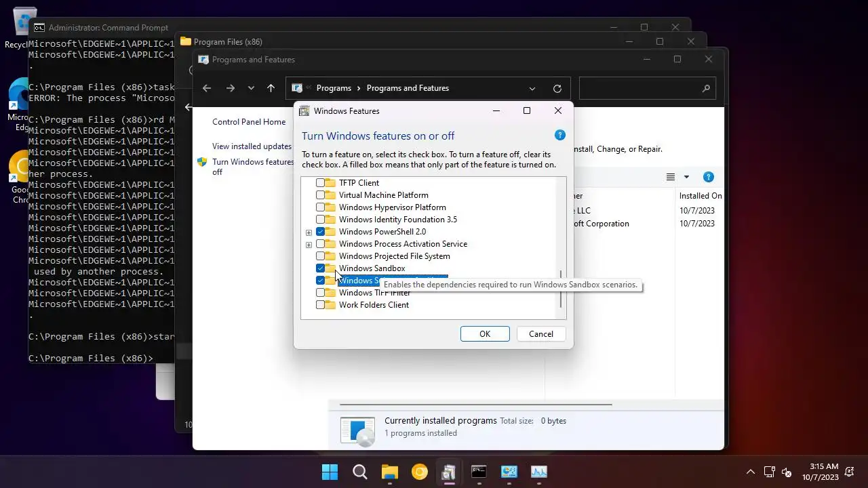Screen dimensions: 868x488
Task: Open the performance monitor taskbar icon
Action: pyautogui.click(x=539, y=472)
